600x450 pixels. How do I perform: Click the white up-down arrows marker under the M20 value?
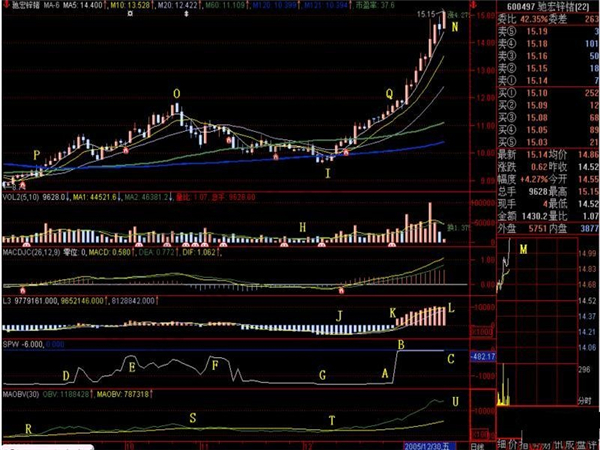coord(186,13)
